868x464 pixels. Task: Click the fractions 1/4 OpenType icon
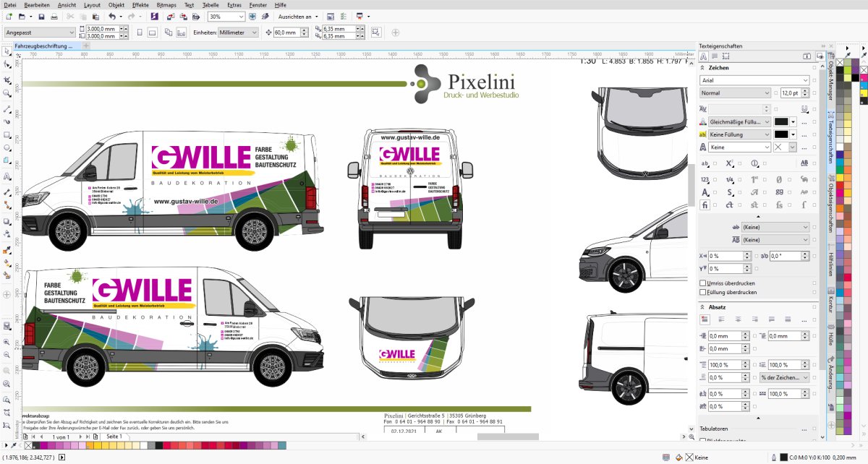point(729,179)
